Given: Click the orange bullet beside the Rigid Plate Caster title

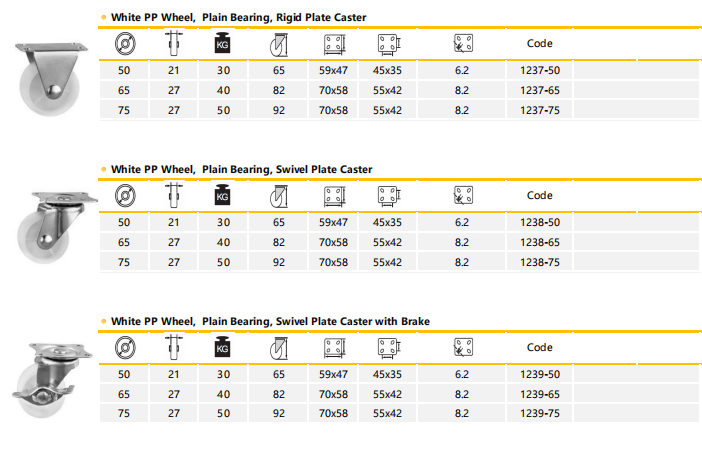Looking at the screenshot, I should click(105, 18).
